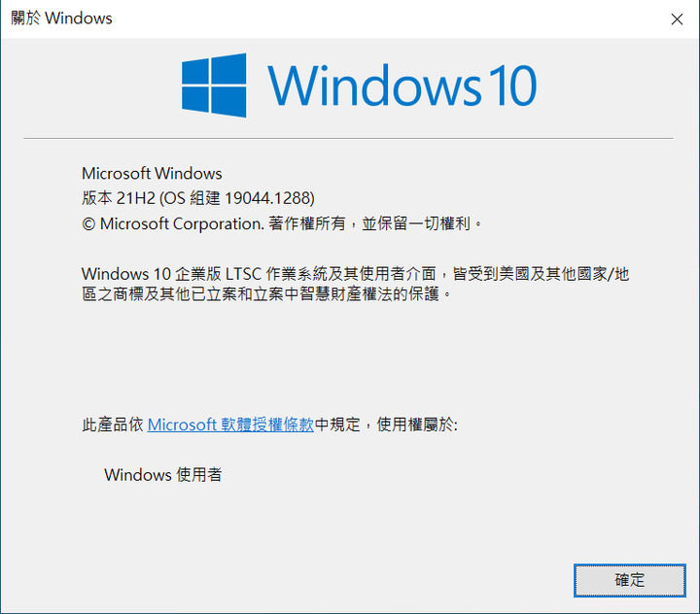Click the Microsoft Corporation copyright text

pos(182,223)
